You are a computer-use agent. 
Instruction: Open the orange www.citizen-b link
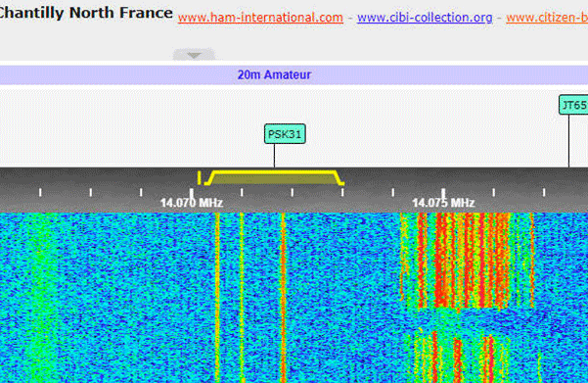(x=547, y=18)
